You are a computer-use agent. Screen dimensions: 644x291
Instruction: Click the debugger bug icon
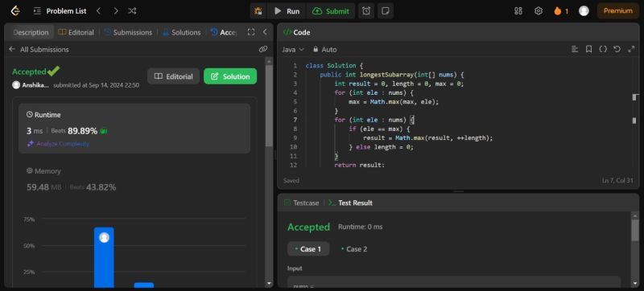pyautogui.click(x=258, y=11)
